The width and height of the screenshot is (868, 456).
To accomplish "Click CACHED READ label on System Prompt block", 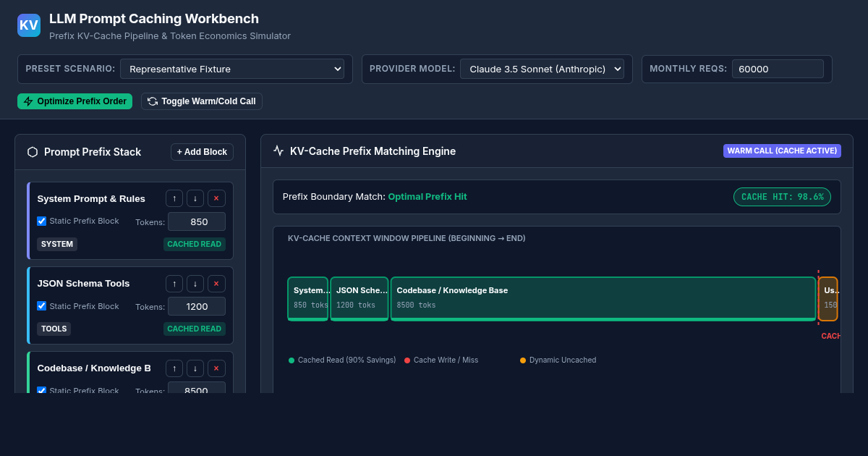I will click(195, 244).
